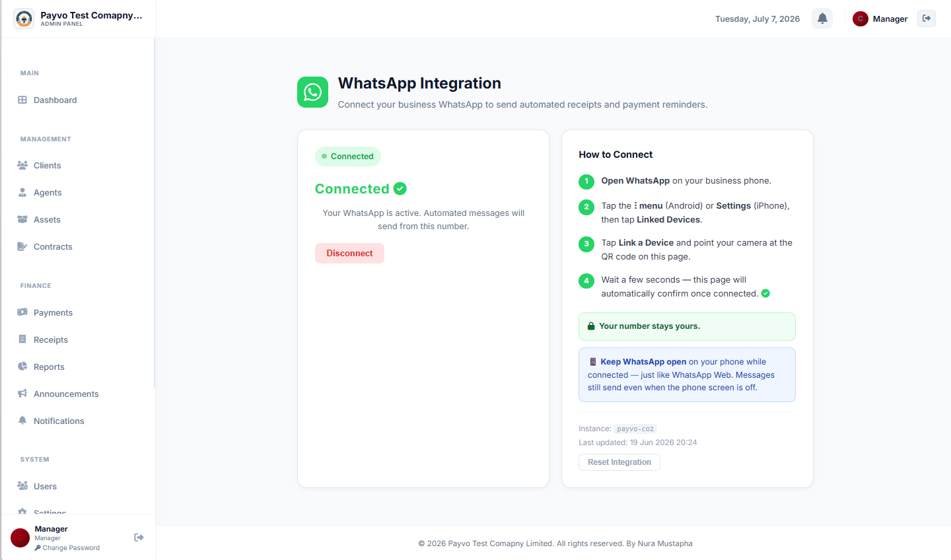Click the instance name payvo-co2
The image size is (951, 560).
[x=635, y=429]
